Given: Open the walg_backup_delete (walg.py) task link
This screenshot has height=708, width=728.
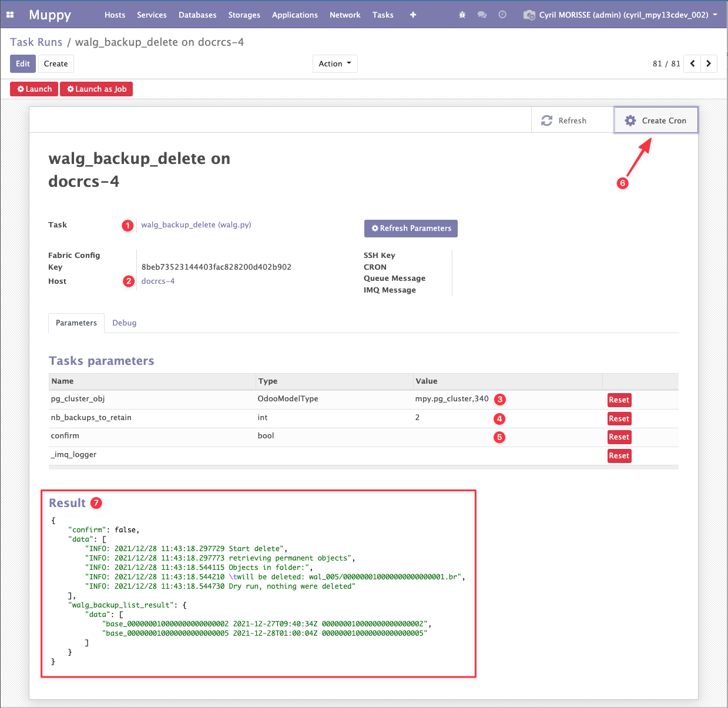Looking at the screenshot, I should click(x=196, y=224).
